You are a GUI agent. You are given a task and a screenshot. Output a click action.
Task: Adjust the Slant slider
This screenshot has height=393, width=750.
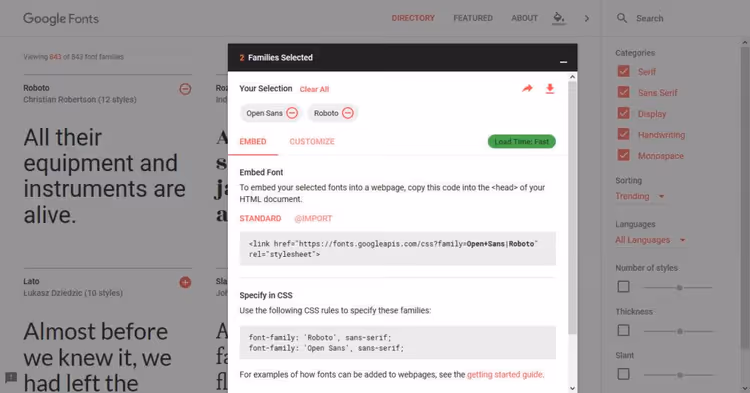click(x=679, y=375)
